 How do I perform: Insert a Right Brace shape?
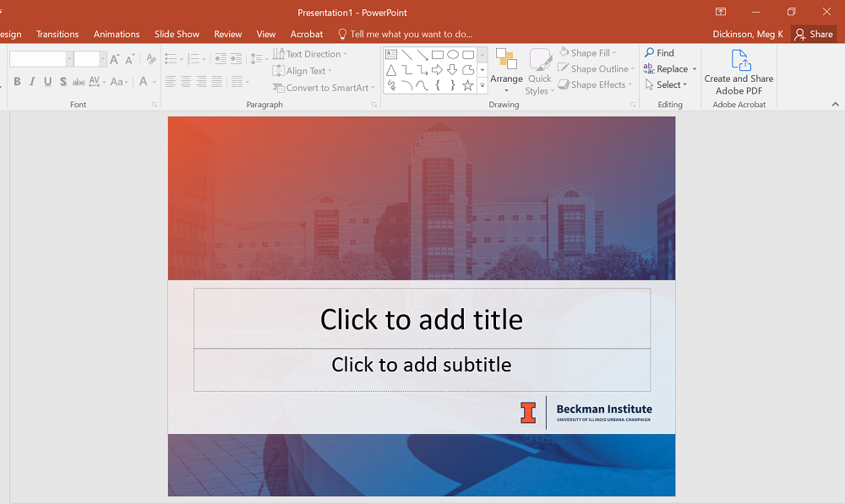453,85
